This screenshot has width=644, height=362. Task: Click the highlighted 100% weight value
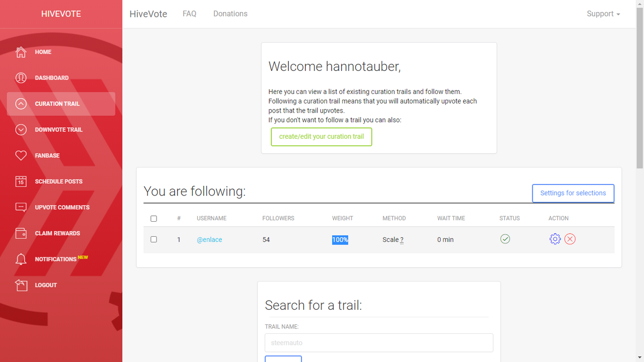(x=340, y=240)
